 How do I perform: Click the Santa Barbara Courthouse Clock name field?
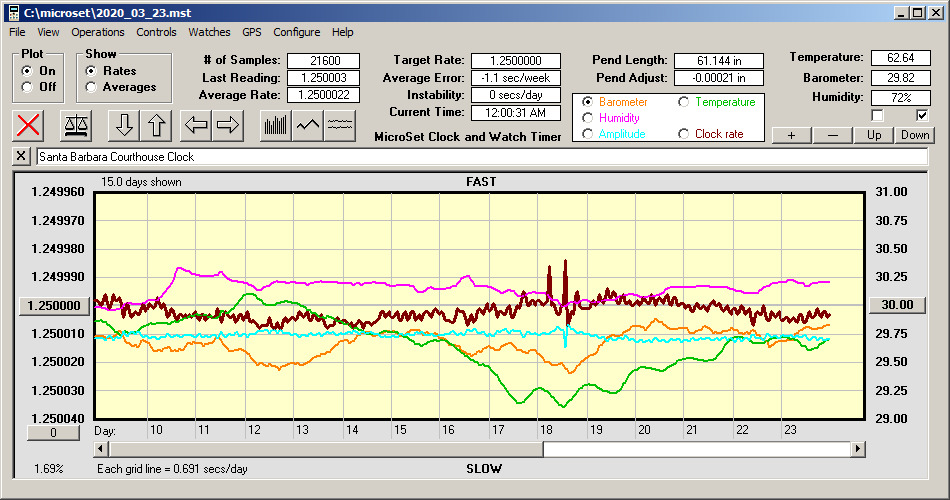[482, 157]
